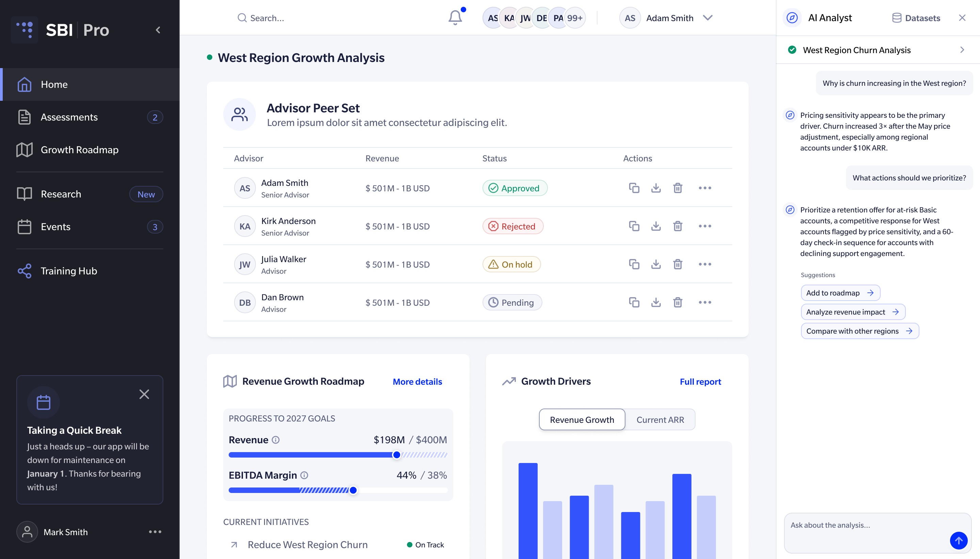Screen dimensions: 980x559
Task: Expand the Adam Smith account dropdown
Action: point(707,18)
